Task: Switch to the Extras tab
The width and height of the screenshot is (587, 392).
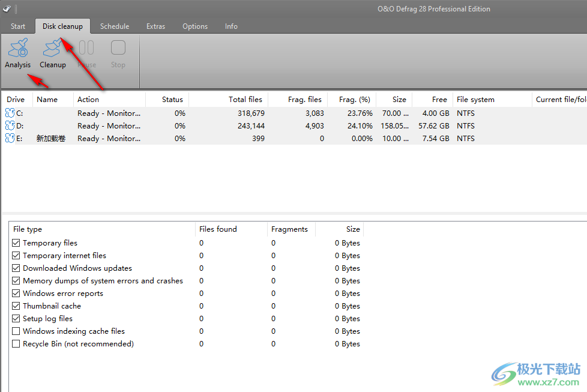Action: [155, 26]
